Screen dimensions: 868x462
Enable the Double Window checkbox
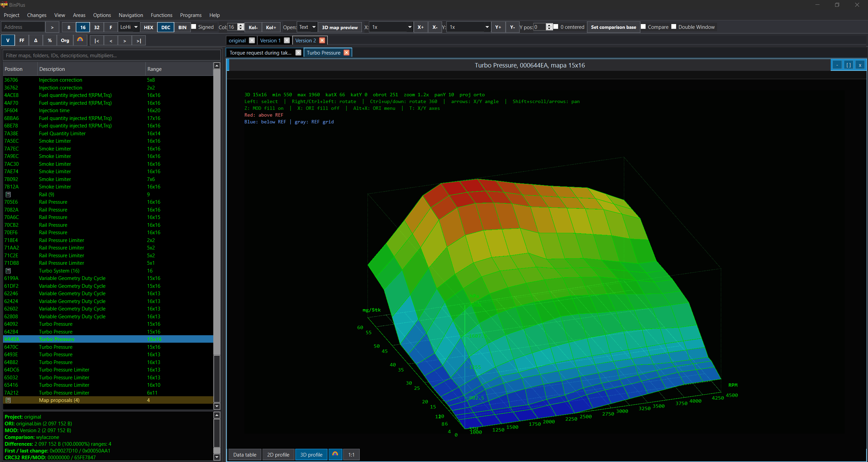[x=674, y=26]
